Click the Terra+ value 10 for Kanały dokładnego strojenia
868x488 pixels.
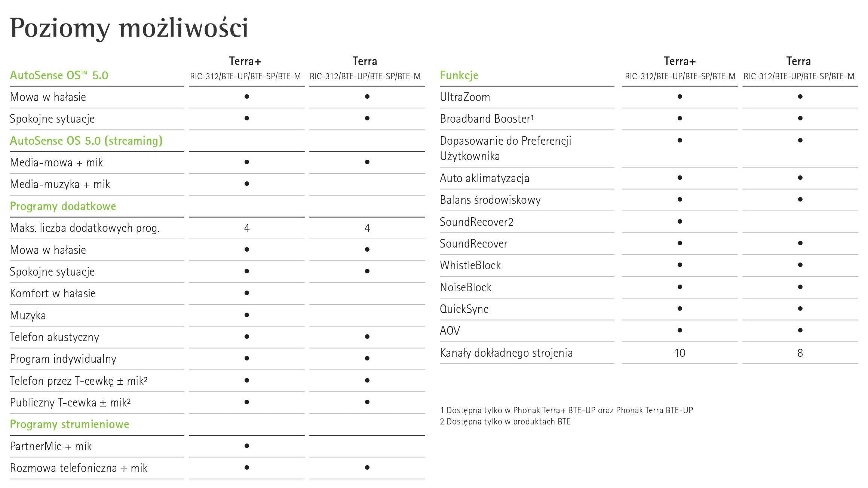[x=680, y=353]
